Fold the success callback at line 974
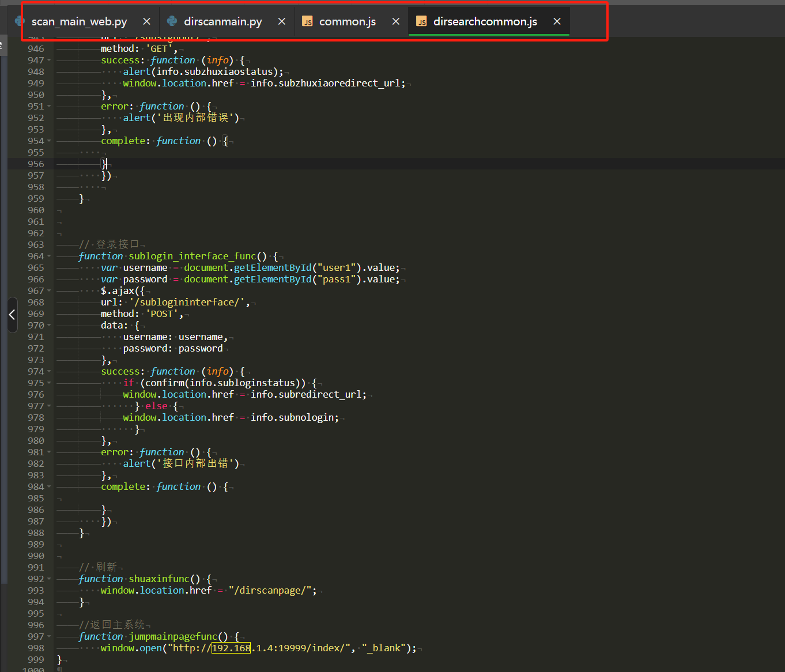The height and width of the screenshot is (672, 785). (49, 371)
